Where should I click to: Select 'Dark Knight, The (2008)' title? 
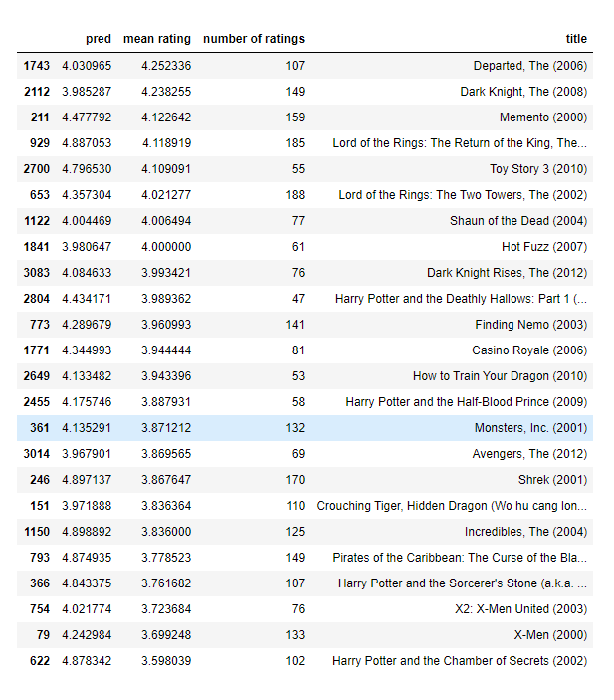[x=523, y=92]
